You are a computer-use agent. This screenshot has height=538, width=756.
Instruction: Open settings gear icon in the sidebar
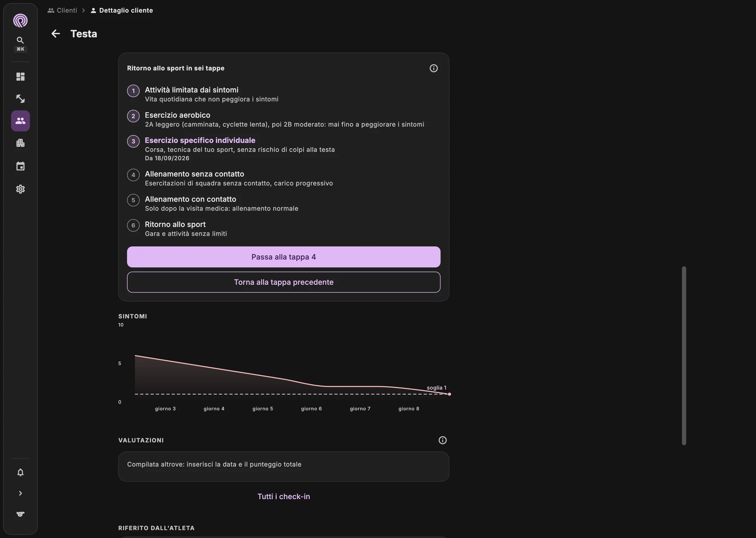click(x=20, y=189)
